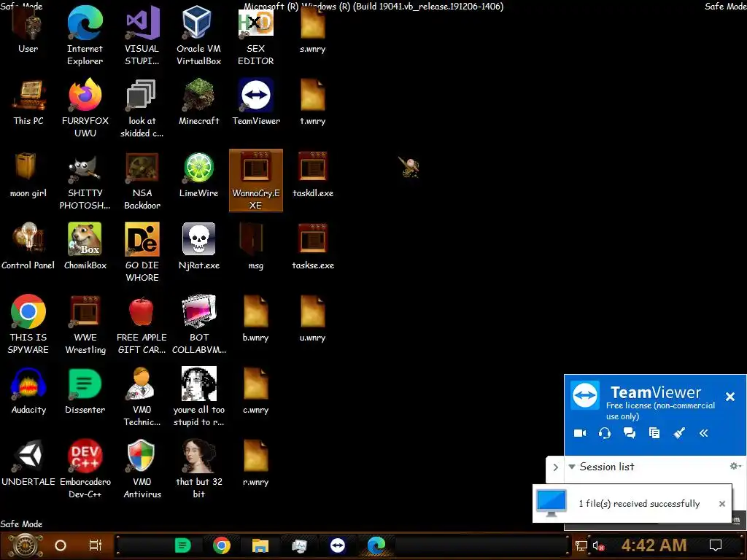The height and width of the screenshot is (560, 747).
Task: Select 'youre all too stupid to r...' icon
Action: pos(198,397)
